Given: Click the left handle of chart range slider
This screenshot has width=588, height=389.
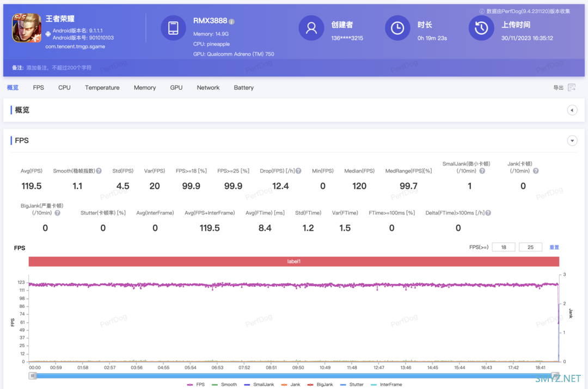Looking at the screenshot, I should (x=33, y=375).
